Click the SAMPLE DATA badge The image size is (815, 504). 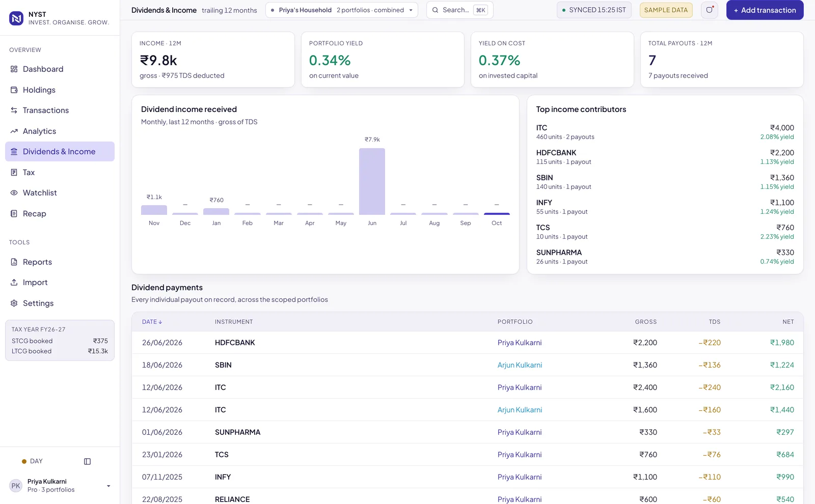[x=666, y=10]
